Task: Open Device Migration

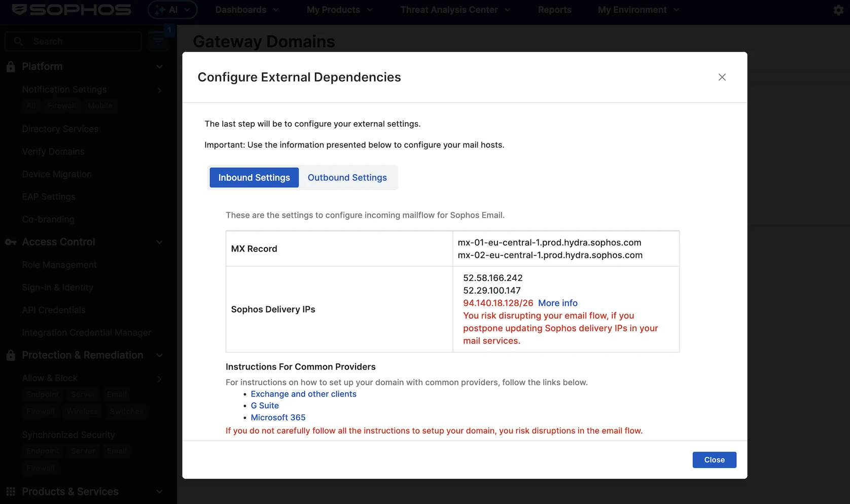Action: click(57, 174)
